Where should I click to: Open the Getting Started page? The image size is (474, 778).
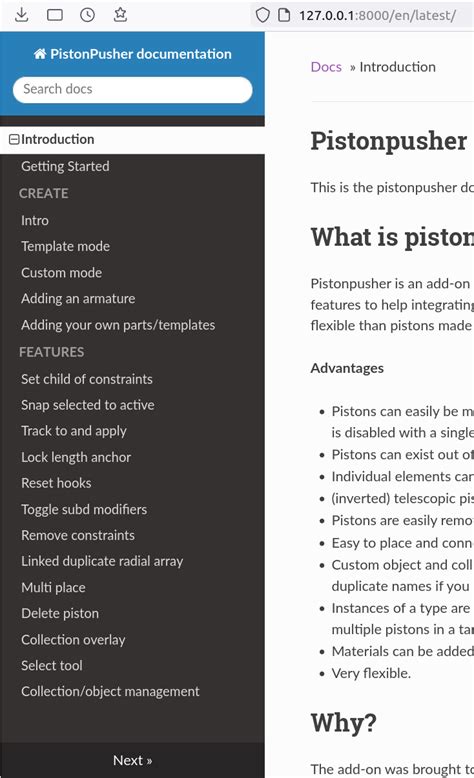tap(65, 166)
